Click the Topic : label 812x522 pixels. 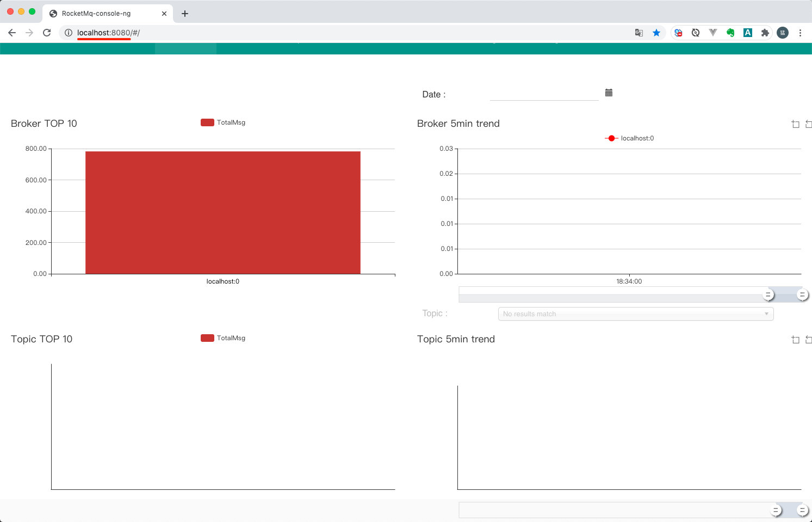[x=435, y=314]
